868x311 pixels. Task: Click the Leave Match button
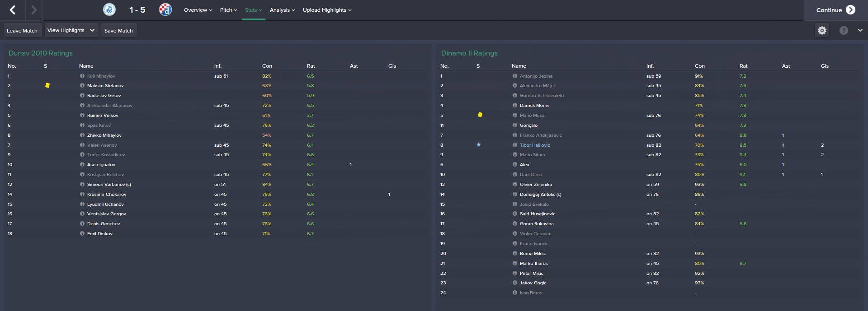pyautogui.click(x=22, y=31)
